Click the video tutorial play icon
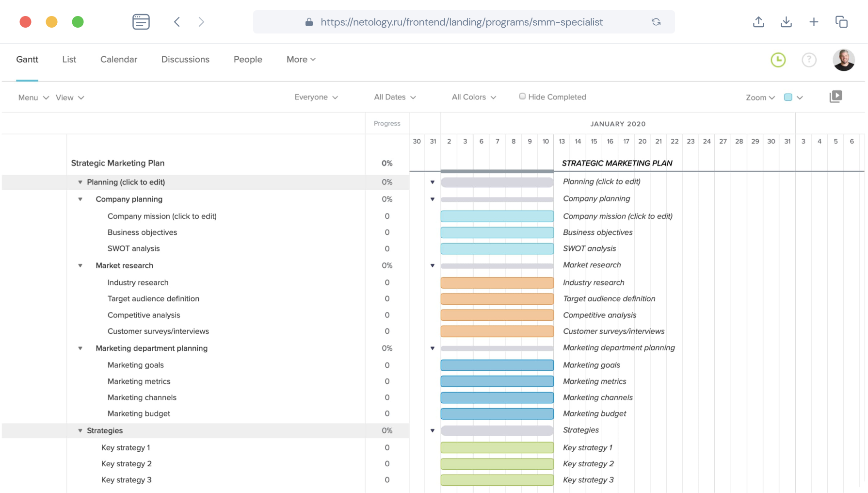 pos(836,97)
